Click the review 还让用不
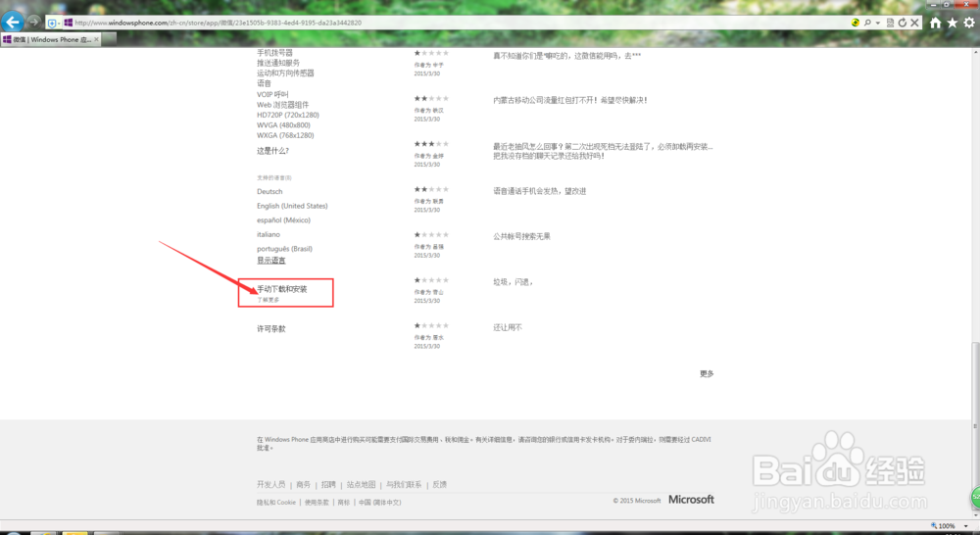 (507, 327)
